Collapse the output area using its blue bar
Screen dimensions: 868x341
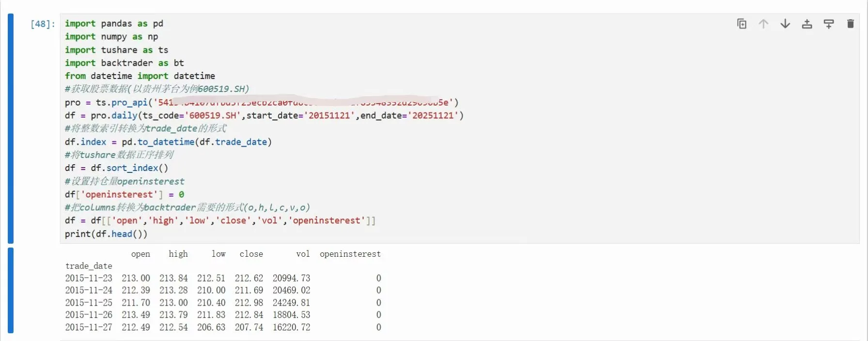pyautogui.click(x=11, y=290)
